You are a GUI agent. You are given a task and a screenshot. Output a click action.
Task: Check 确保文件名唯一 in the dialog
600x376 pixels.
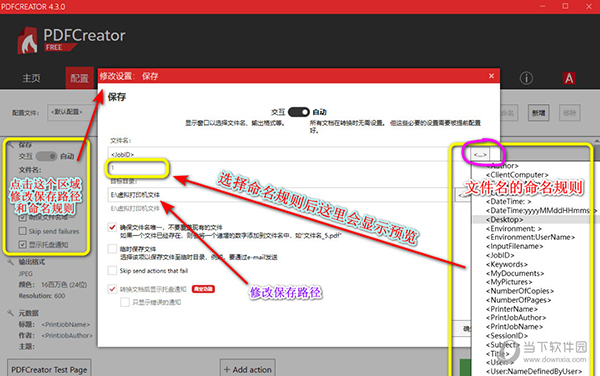(x=112, y=227)
